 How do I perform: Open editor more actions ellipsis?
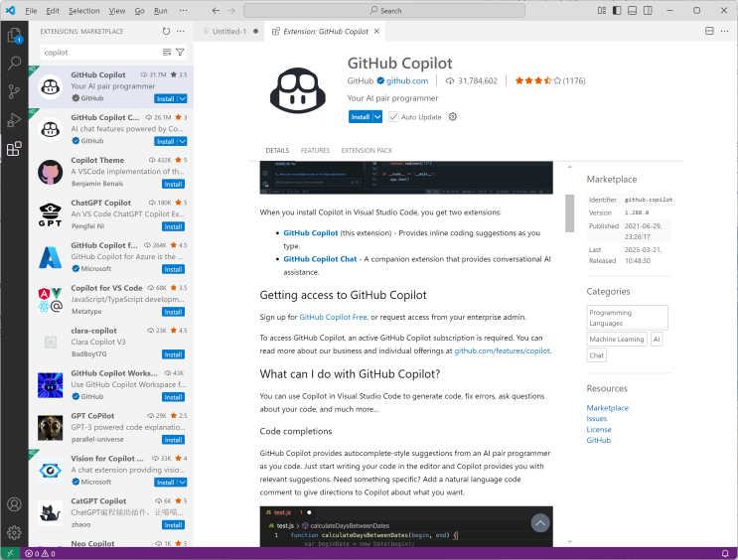pos(724,31)
